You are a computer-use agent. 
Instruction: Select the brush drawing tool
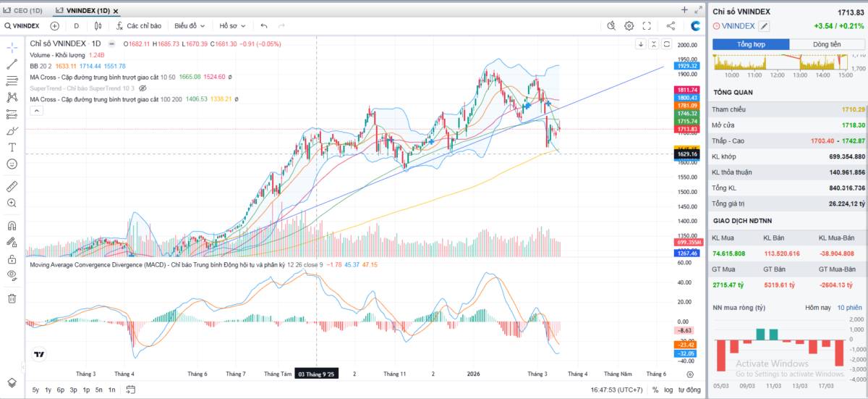pyautogui.click(x=12, y=131)
